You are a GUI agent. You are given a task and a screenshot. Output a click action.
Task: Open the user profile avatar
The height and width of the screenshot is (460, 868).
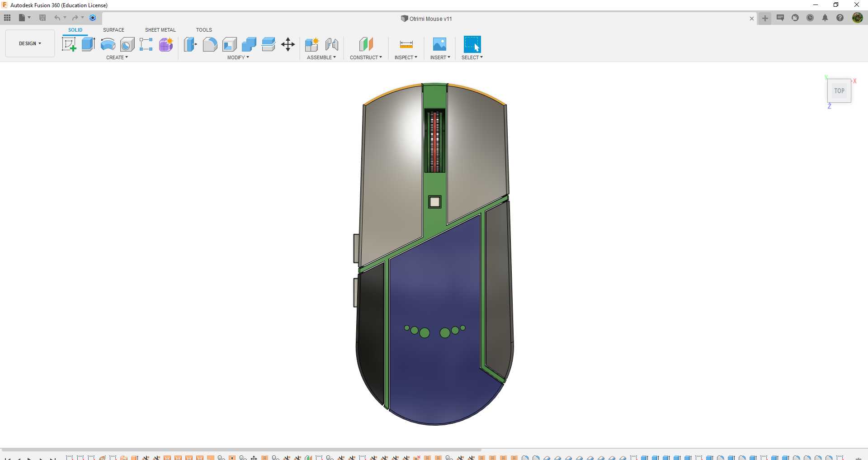pyautogui.click(x=857, y=18)
